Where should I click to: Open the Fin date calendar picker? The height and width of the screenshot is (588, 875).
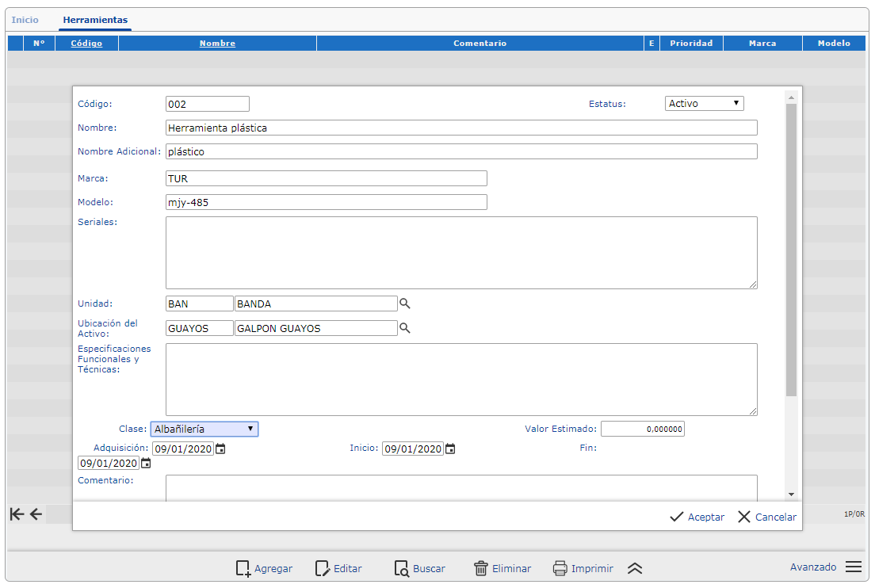pyautogui.click(x=146, y=464)
